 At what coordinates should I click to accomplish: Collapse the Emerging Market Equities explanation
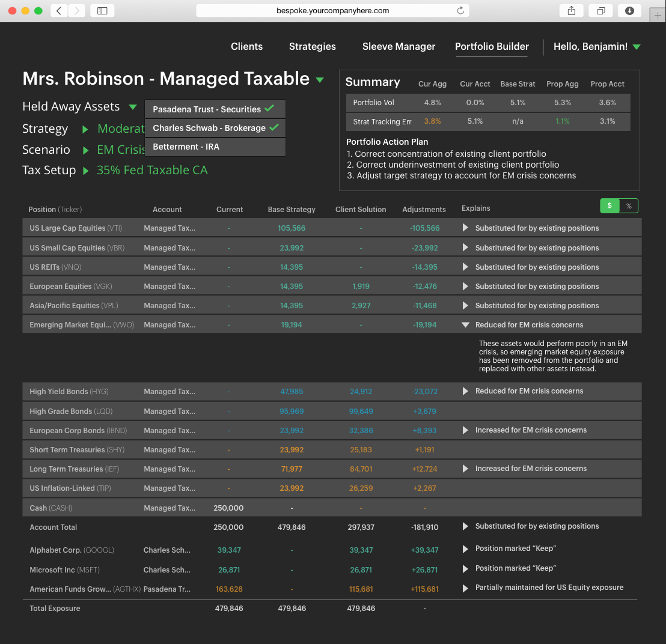pyautogui.click(x=465, y=325)
